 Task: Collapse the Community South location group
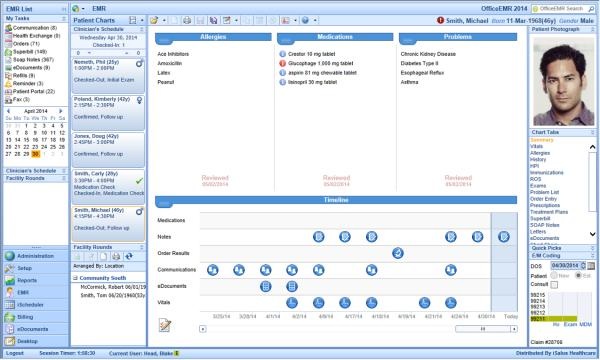[x=75, y=278]
